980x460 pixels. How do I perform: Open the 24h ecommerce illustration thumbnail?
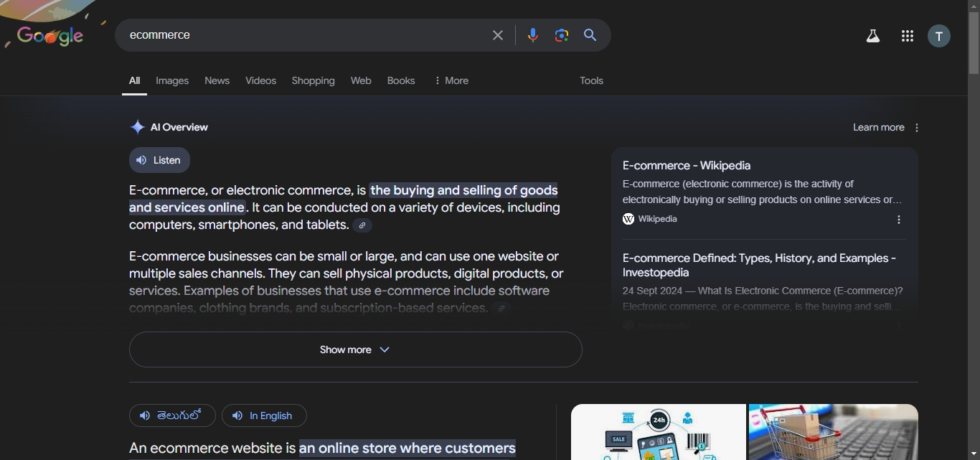pyautogui.click(x=659, y=432)
